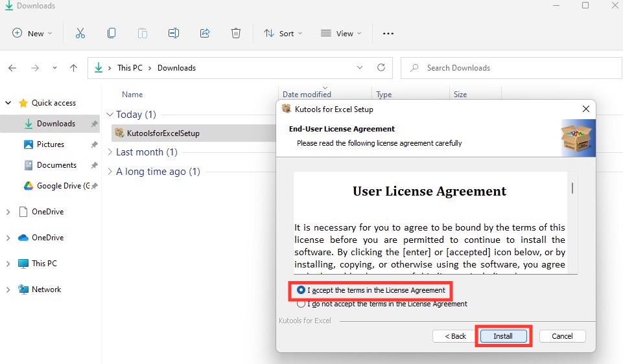Click the Copy icon in the toolbar

coord(112,33)
